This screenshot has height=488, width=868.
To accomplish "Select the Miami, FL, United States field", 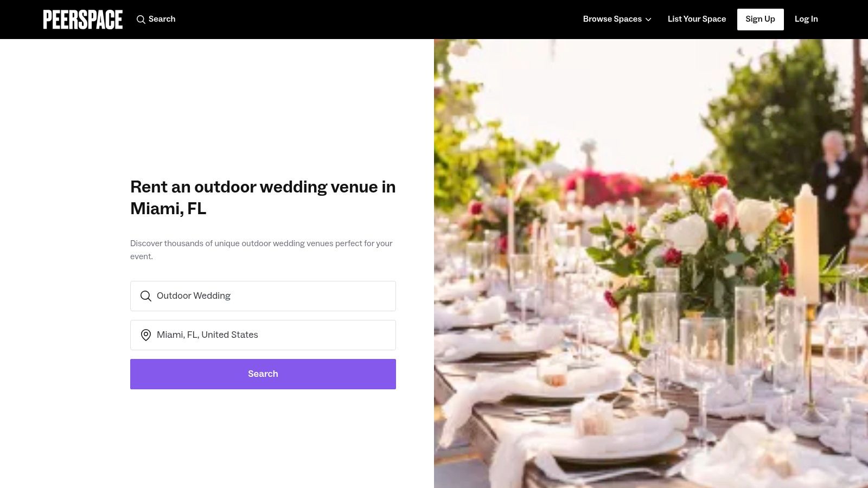I will (x=263, y=335).
